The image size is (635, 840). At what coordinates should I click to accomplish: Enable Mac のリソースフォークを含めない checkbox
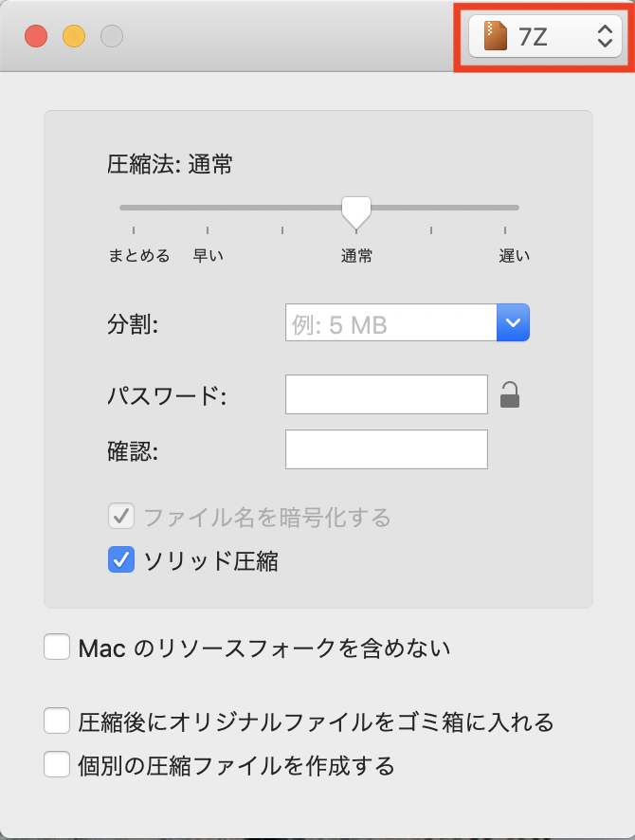tap(57, 648)
